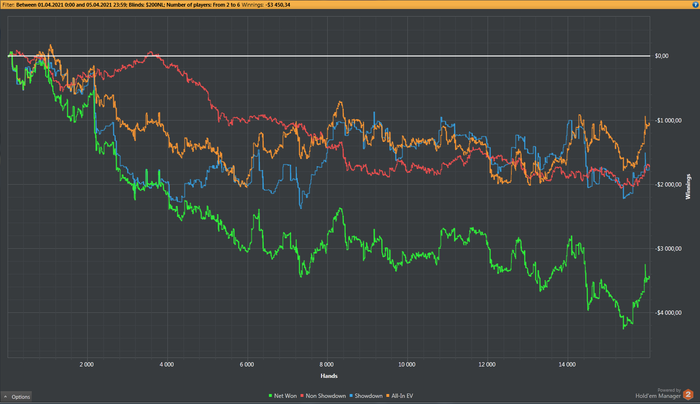Click the 2 000 hands axis label
The width and height of the screenshot is (700, 404).
pyautogui.click(x=87, y=365)
